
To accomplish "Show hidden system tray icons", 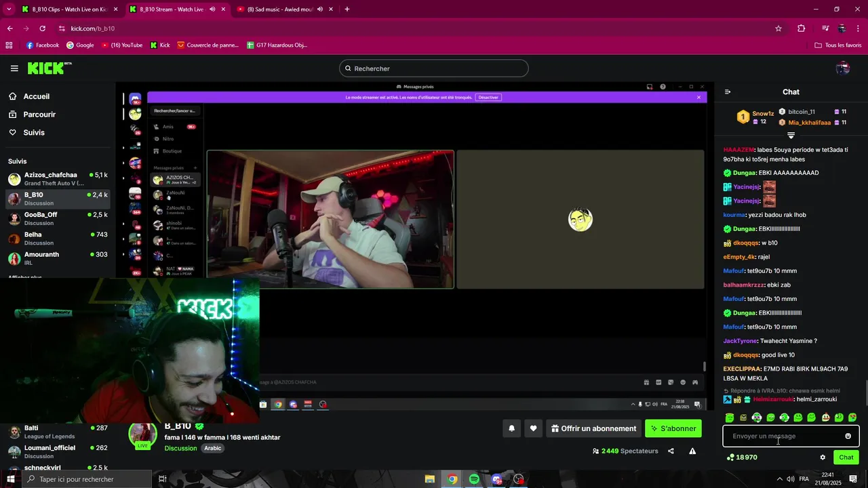I will pyautogui.click(x=779, y=479).
